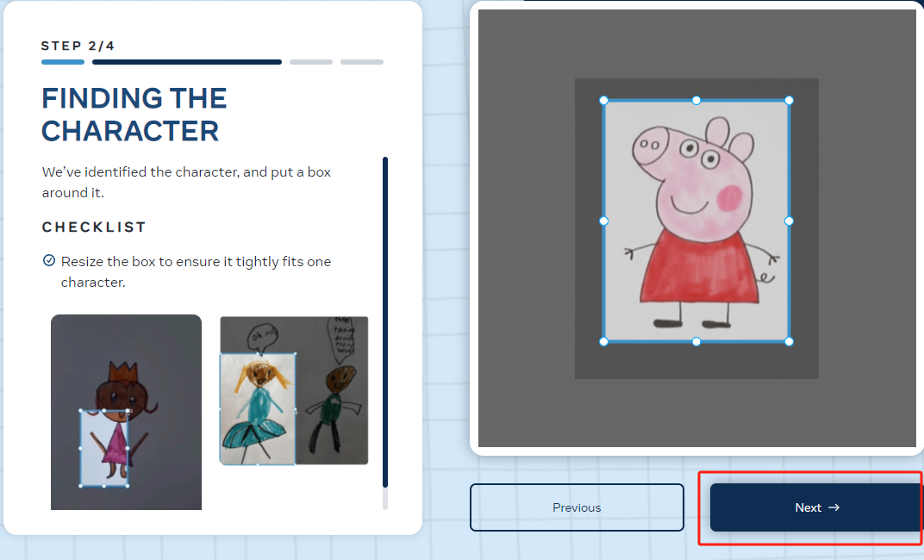Click the bottom-left bounding box handle
Screen dimensions: 924x560
603,341
